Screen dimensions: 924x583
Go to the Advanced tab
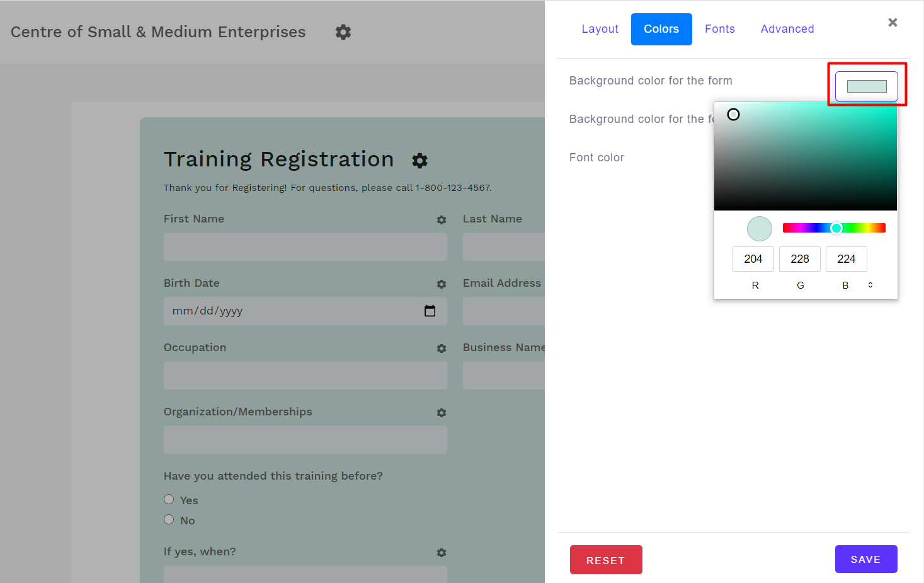click(787, 29)
